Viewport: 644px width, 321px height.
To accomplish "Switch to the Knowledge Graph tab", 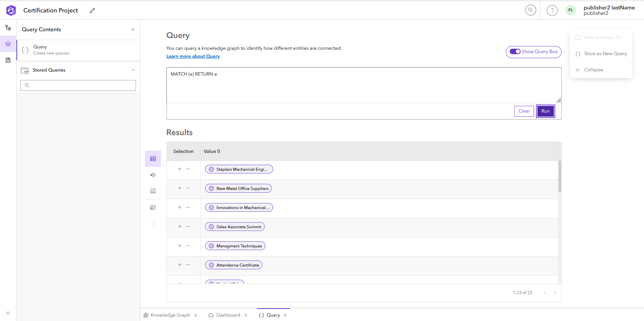I will 170,315.
